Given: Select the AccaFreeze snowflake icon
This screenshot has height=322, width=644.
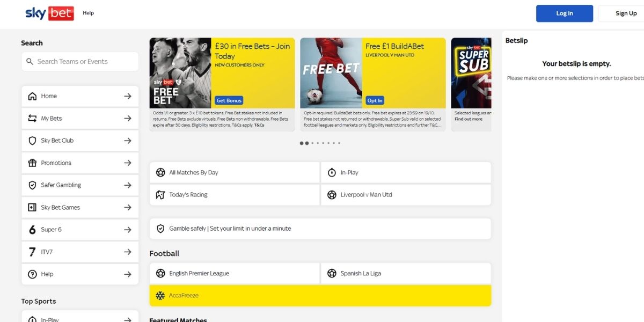Looking at the screenshot, I should [160, 295].
